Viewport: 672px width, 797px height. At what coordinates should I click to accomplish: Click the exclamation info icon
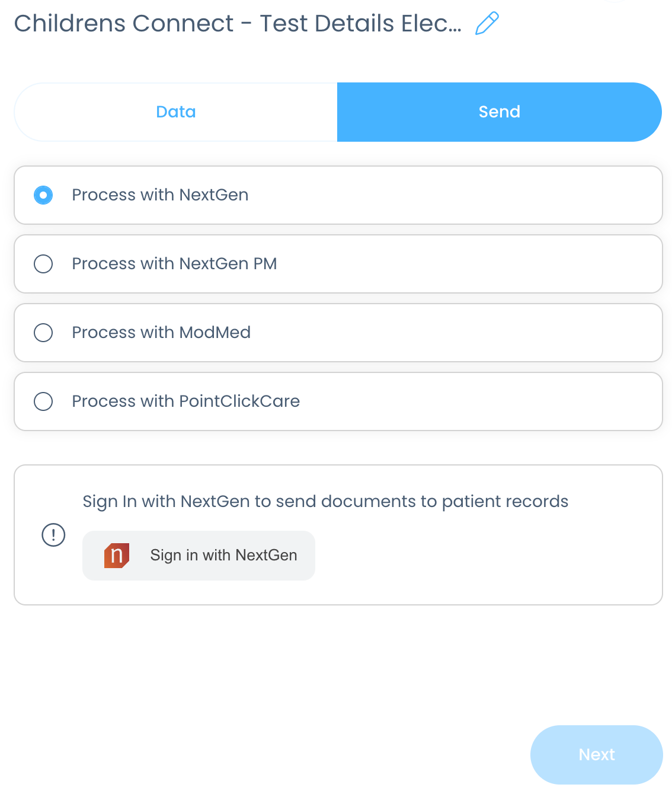[x=53, y=535]
